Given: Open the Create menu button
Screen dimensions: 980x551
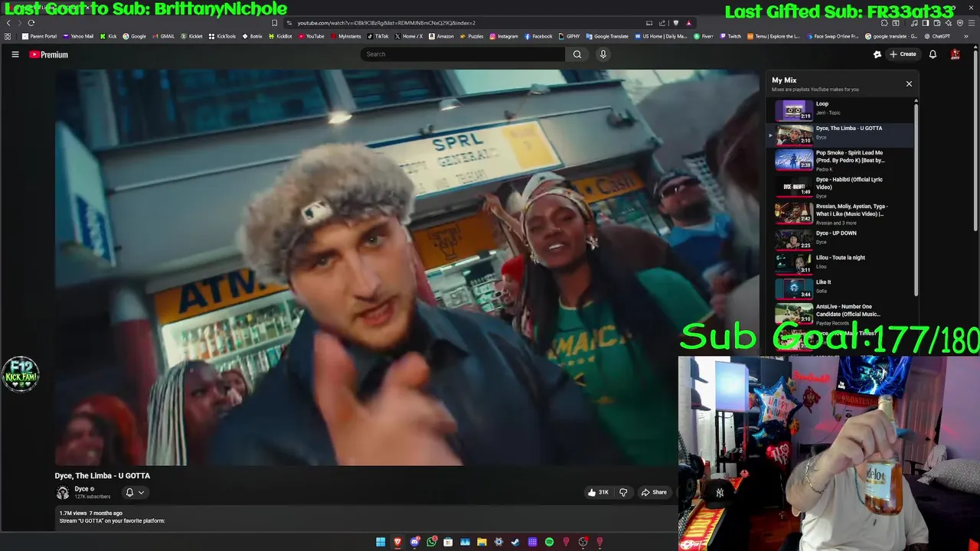Looking at the screenshot, I should (903, 54).
